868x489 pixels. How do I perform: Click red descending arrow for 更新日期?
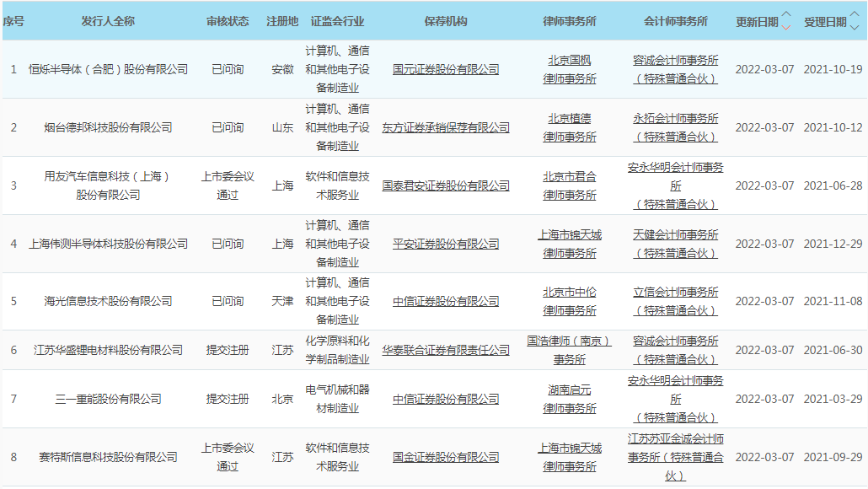(x=786, y=27)
